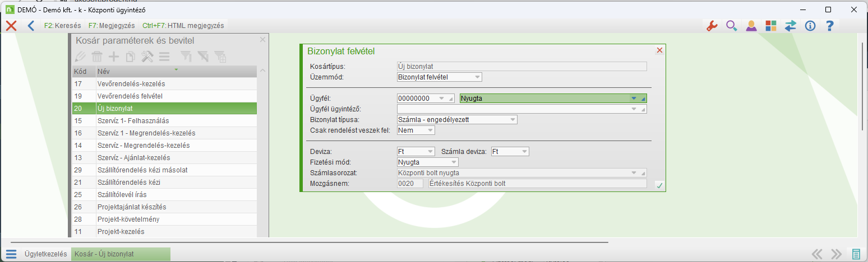The width and height of the screenshot is (868, 262).
Task: Select the Kosár - Új bizonylat tab
Action: (121, 254)
